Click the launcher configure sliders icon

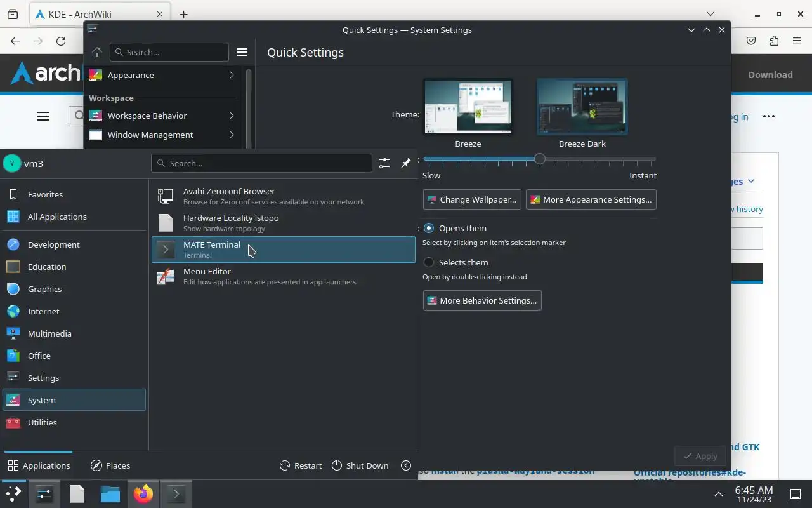click(x=384, y=163)
